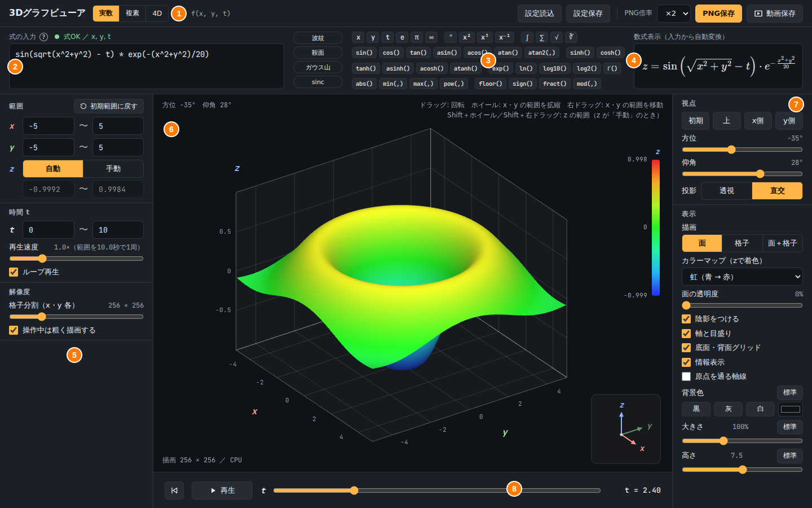This screenshot has width=812, height=508.
Task: Set viewpoint to y側
Action: tap(789, 121)
